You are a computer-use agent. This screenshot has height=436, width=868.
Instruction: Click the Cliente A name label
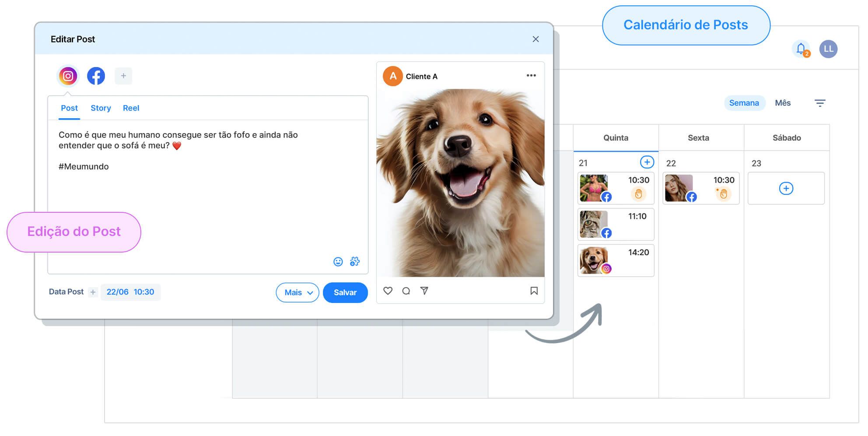[421, 77]
